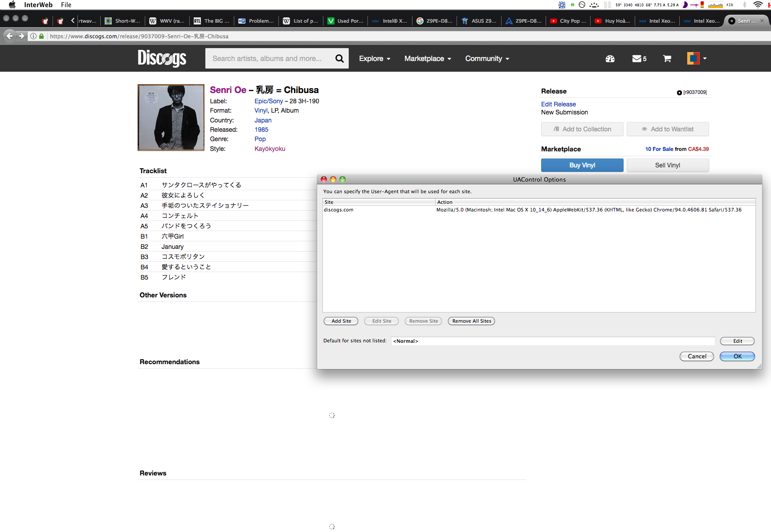Switch to the List of p... Wikipedia tab
Image resolution: width=771 pixels, height=532 pixels.
301,20
